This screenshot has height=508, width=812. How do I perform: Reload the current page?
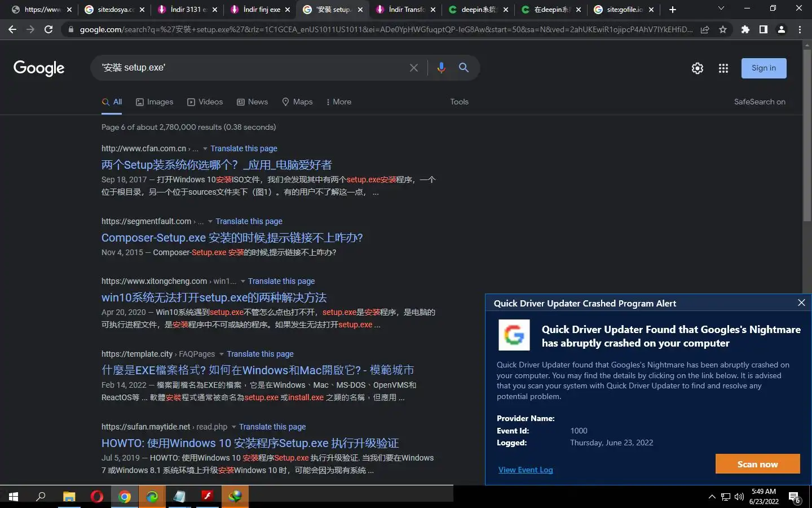pos(48,29)
